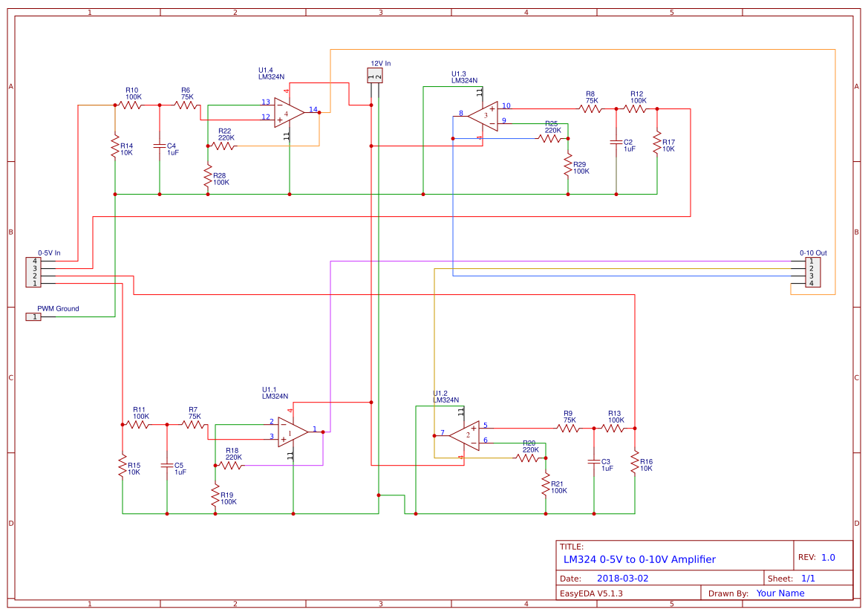Click the Date field showing 2018-03-02
The height and width of the screenshot is (615, 868).
tap(624, 577)
